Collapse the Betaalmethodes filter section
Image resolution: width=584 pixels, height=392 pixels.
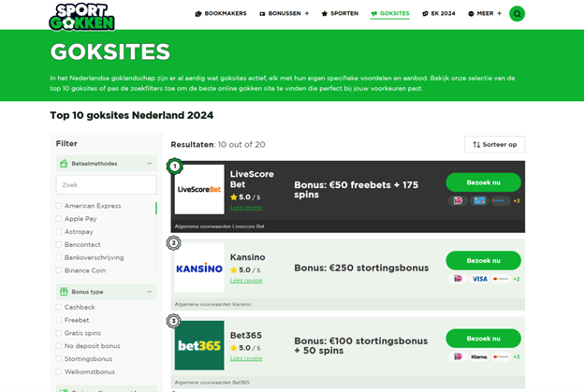pos(149,164)
